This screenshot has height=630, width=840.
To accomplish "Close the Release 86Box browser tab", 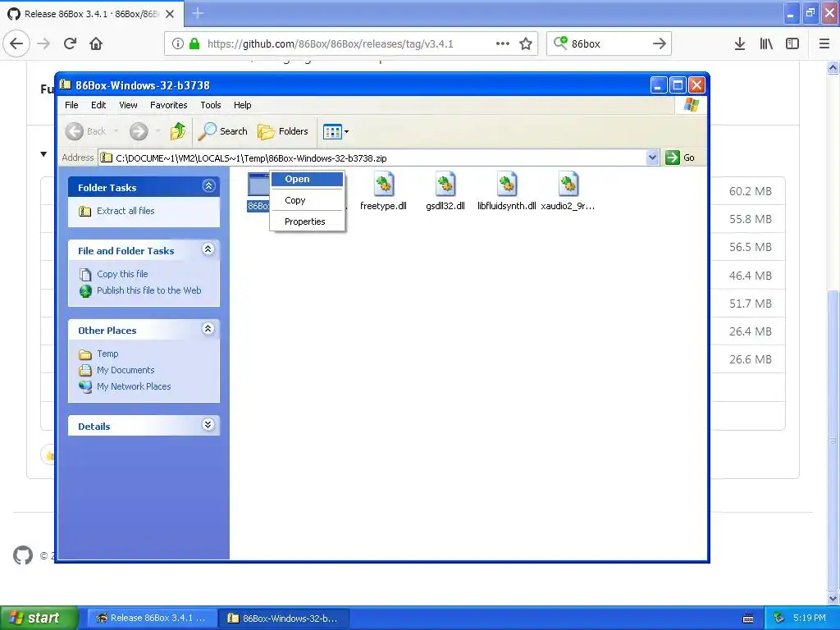I will click(x=170, y=14).
